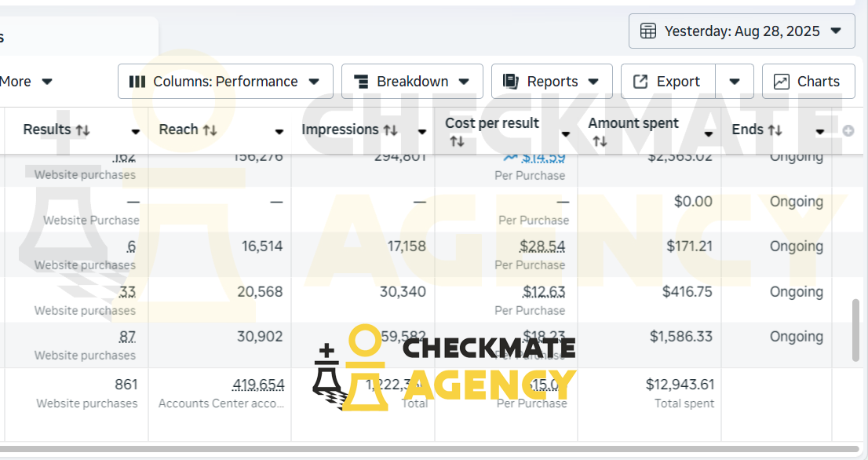
Task: Open the Breakdown dropdown
Action: pyautogui.click(x=412, y=82)
